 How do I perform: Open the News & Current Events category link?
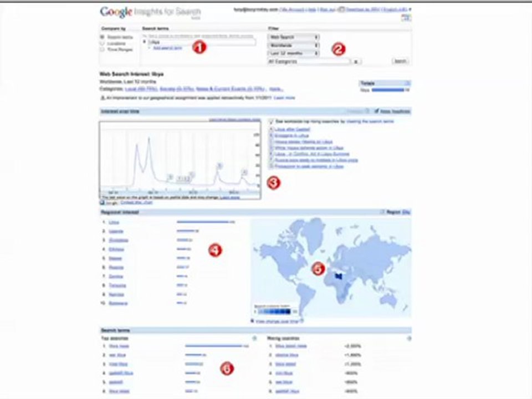231,89
